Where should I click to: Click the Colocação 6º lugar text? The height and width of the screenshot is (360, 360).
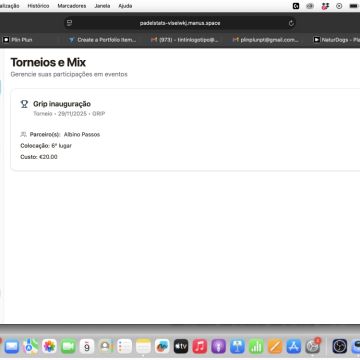(x=46, y=146)
